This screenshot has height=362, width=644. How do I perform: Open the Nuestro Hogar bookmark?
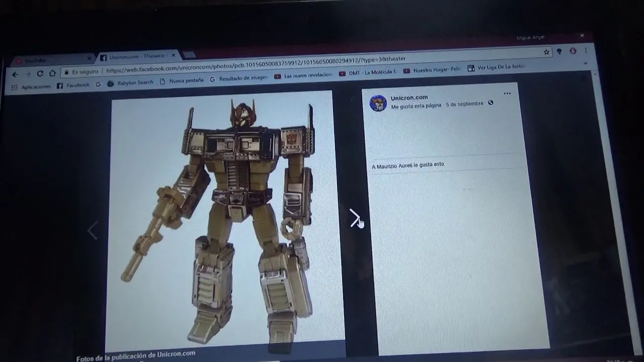[x=432, y=70]
